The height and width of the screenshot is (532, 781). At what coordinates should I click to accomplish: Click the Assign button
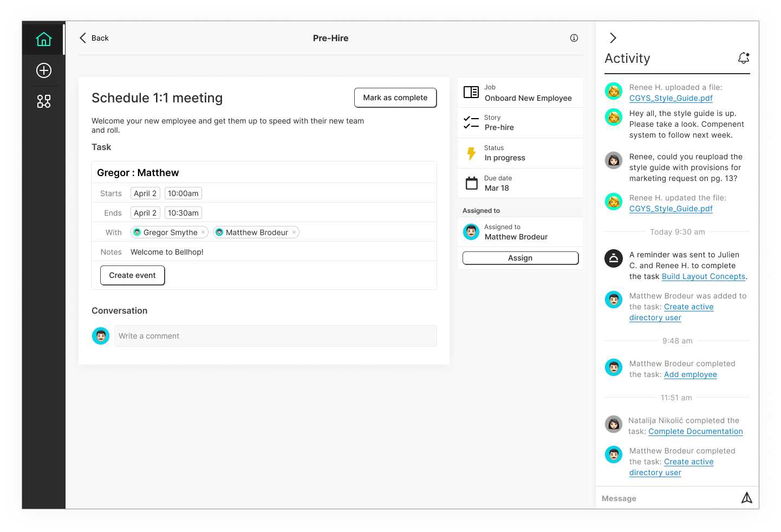click(520, 258)
